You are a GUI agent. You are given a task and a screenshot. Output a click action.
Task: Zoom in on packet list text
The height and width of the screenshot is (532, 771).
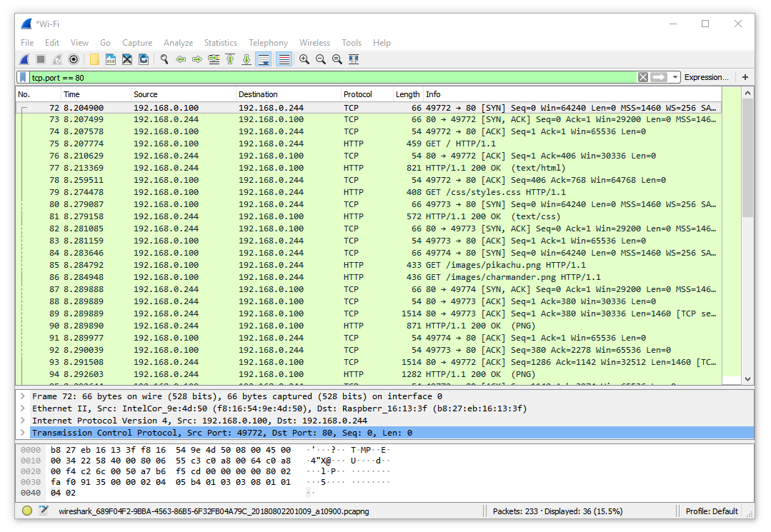[304, 59]
